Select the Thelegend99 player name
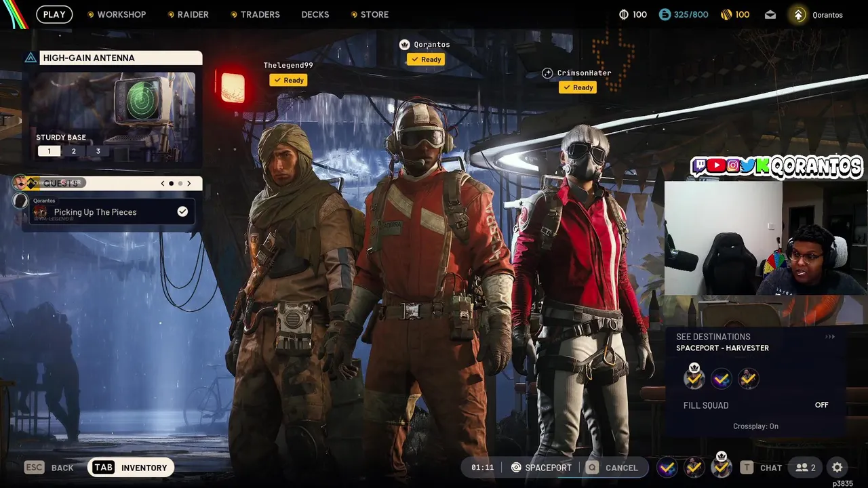The image size is (868, 488). 288,65
